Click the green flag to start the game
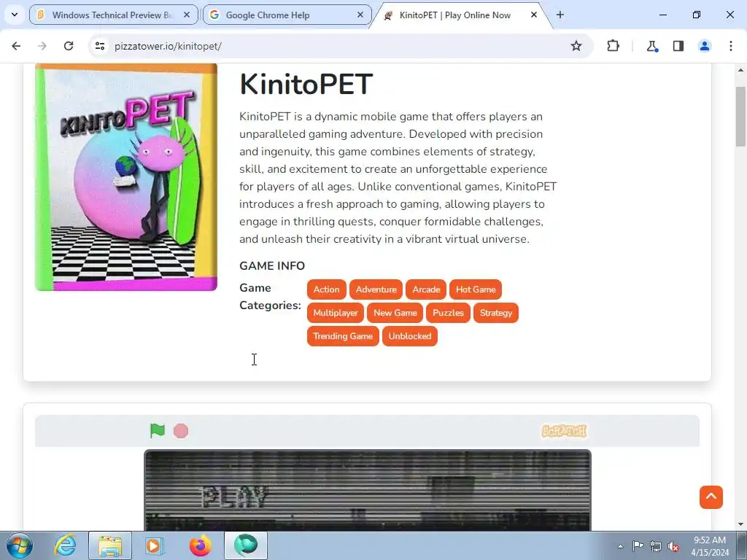The height and width of the screenshot is (560, 747). tap(158, 430)
